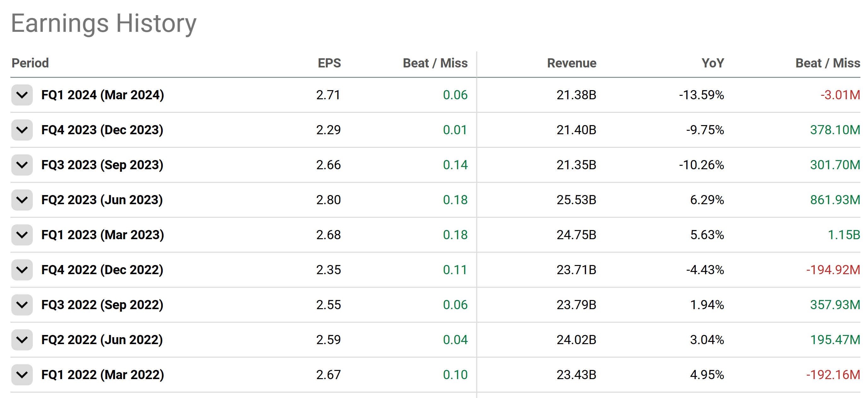
Task: Click the Revenue column header
Action: coord(572,63)
